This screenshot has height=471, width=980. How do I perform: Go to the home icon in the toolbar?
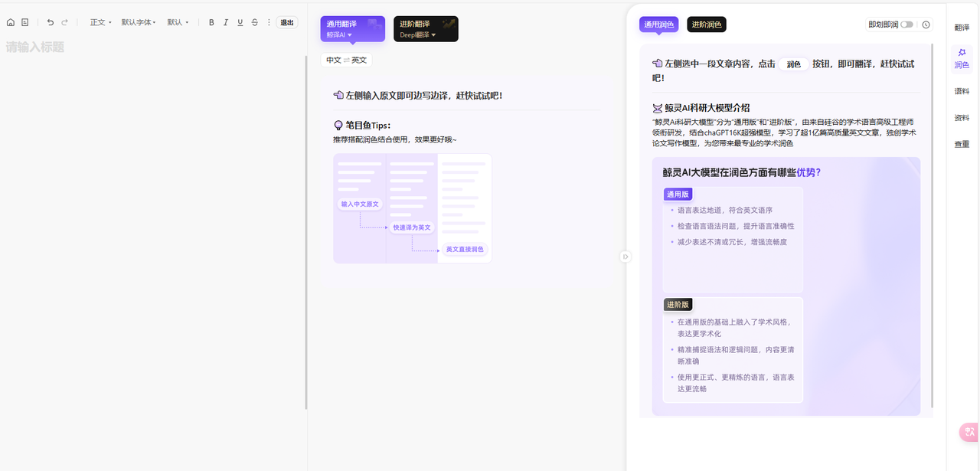pyautogui.click(x=11, y=22)
